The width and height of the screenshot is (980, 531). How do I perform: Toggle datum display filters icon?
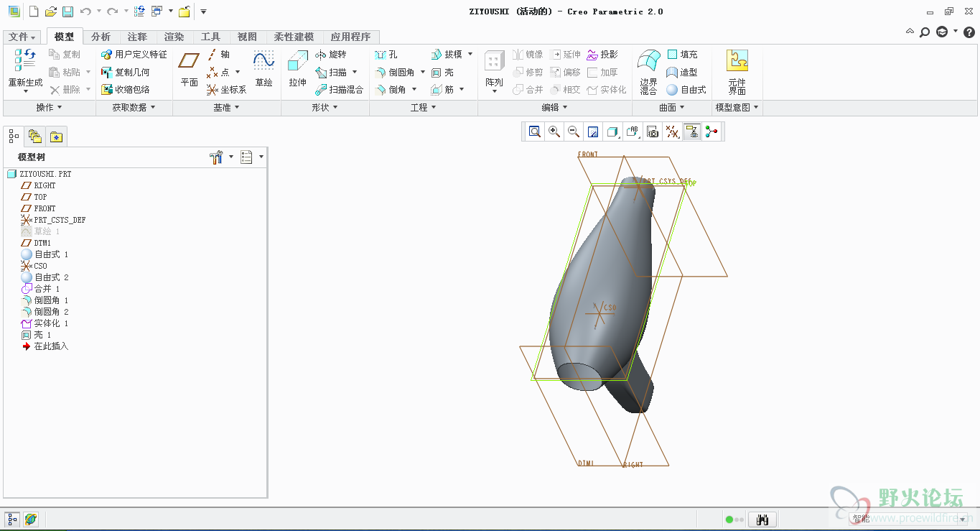point(672,131)
